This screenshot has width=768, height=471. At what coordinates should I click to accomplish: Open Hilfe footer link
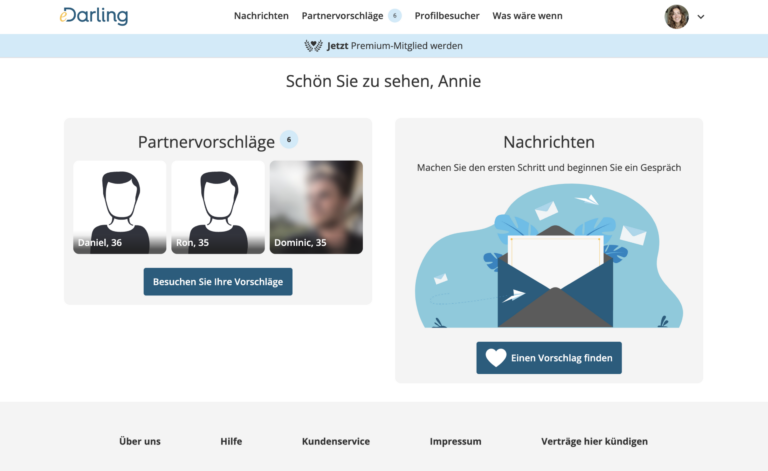(231, 441)
